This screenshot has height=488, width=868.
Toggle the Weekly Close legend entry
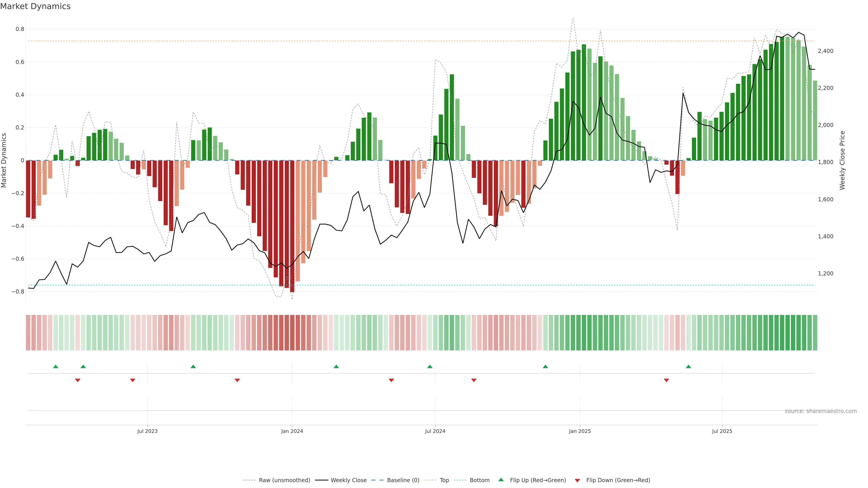[348, 480]
